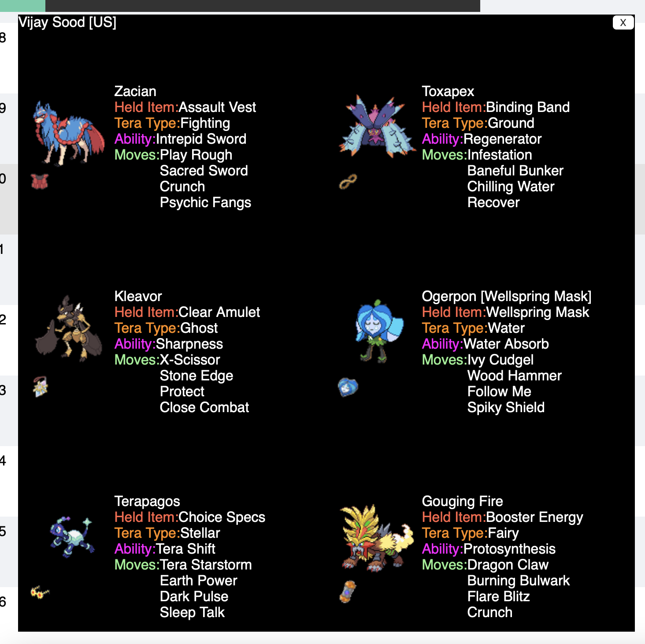This screenshot has width=645, height=644.
Task: Click the move Follow Me
Action: pos(499,391)
